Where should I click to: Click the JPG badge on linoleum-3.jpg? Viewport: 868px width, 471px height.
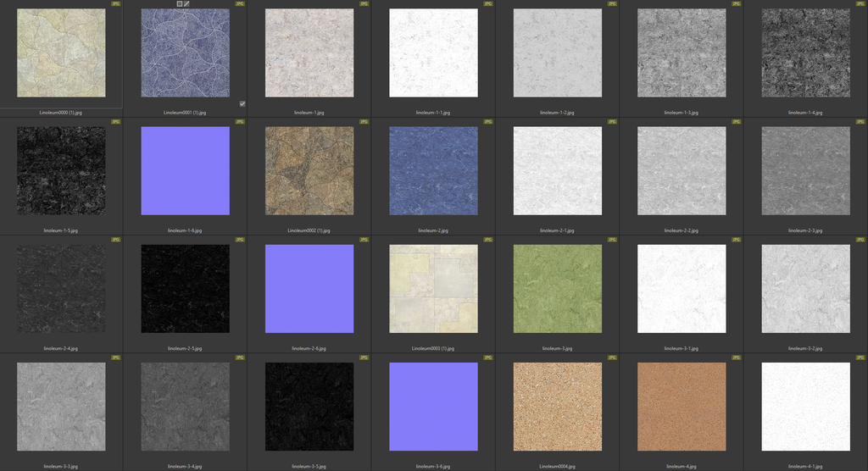(612, 240)
